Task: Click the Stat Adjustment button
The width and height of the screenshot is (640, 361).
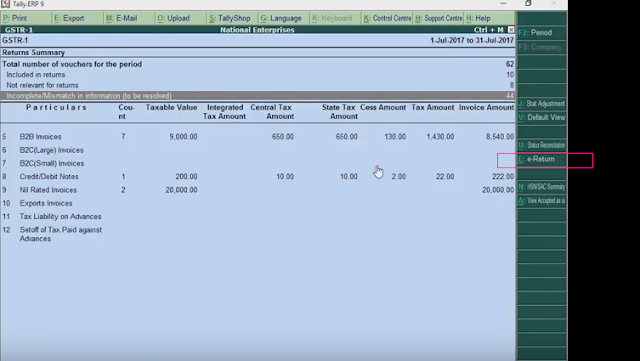Action: coord(542,104)
